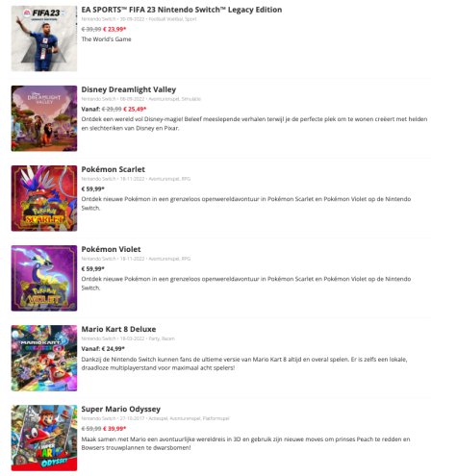This screenshot has width=457, height=476.
Task: Open the Disney Dreamlight Valley cover image
Action: tap(44, 118)
